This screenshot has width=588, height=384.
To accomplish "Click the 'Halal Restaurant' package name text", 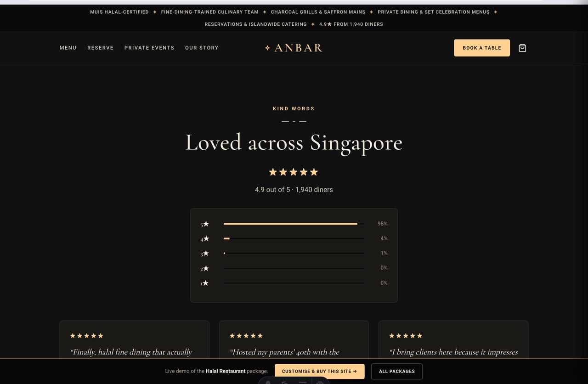I will [x=226, y=371].
